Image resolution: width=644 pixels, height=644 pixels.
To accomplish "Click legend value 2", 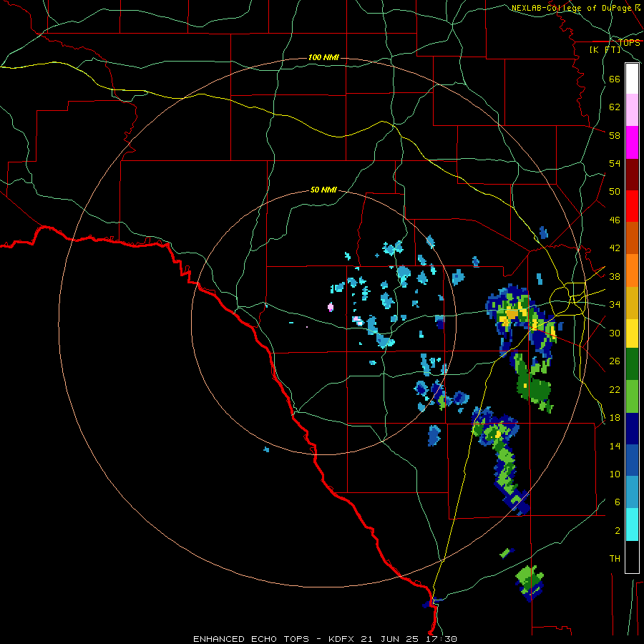I will coord(618,531).
